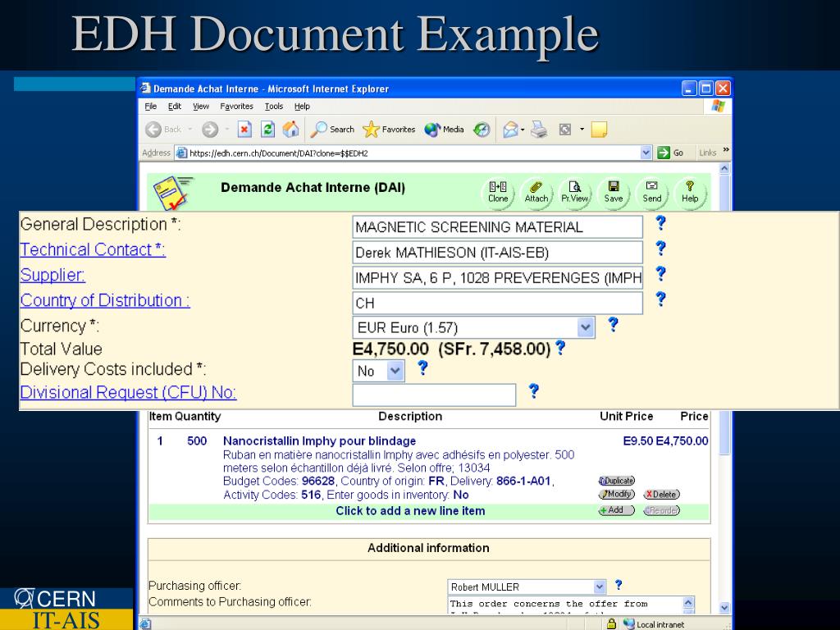Viewport: 840px width, 630px height.
Task: Open the Mail icon dropdown arrow
Action: point(523,129)
